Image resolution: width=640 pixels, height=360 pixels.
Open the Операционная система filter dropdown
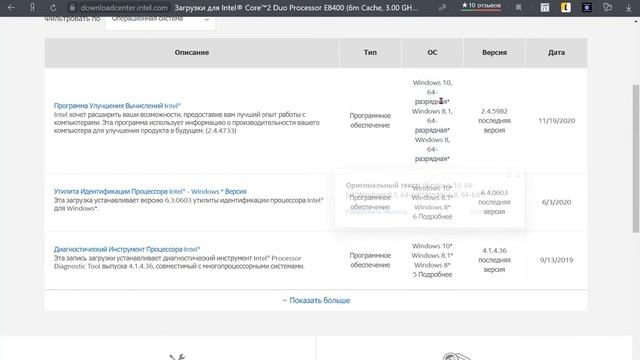pyautogui.click(x=160, y=20)
